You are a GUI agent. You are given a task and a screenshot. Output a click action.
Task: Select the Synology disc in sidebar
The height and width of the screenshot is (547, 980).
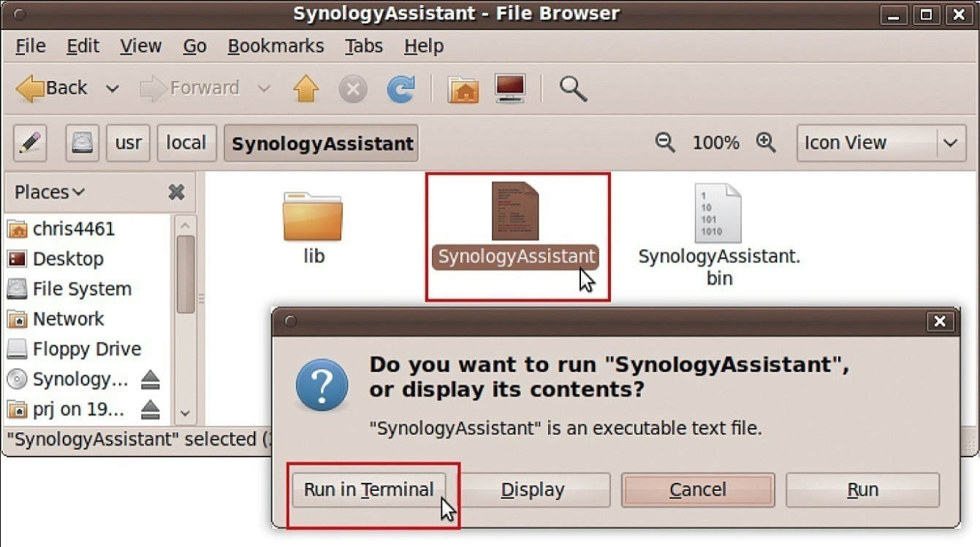click(x=68, y=379)
